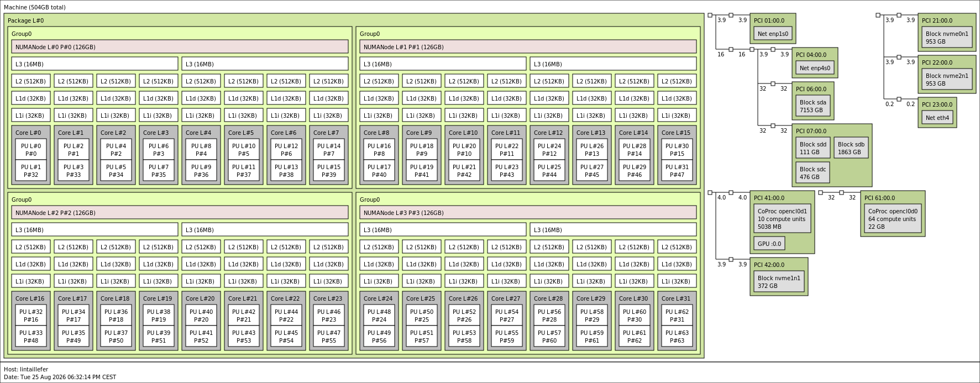The image size is (980, 383).
Task: Select Block nvme1n1 372 GB device
Action: click(x=779, y=282)
